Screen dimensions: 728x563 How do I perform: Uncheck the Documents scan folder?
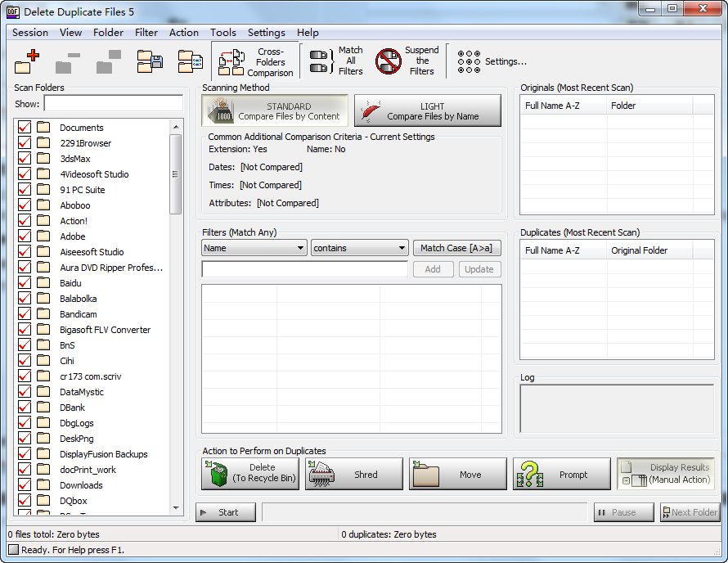point(24,127)
